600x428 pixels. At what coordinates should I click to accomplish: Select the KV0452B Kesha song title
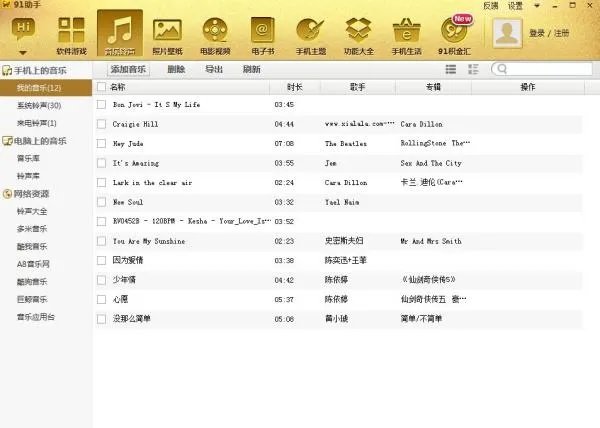pos(192,221)
